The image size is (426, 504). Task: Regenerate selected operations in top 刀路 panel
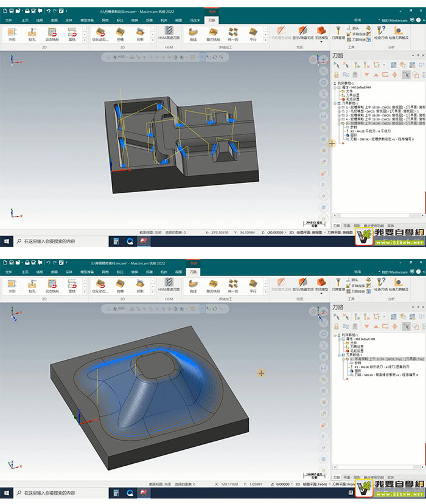click(357, 65)
